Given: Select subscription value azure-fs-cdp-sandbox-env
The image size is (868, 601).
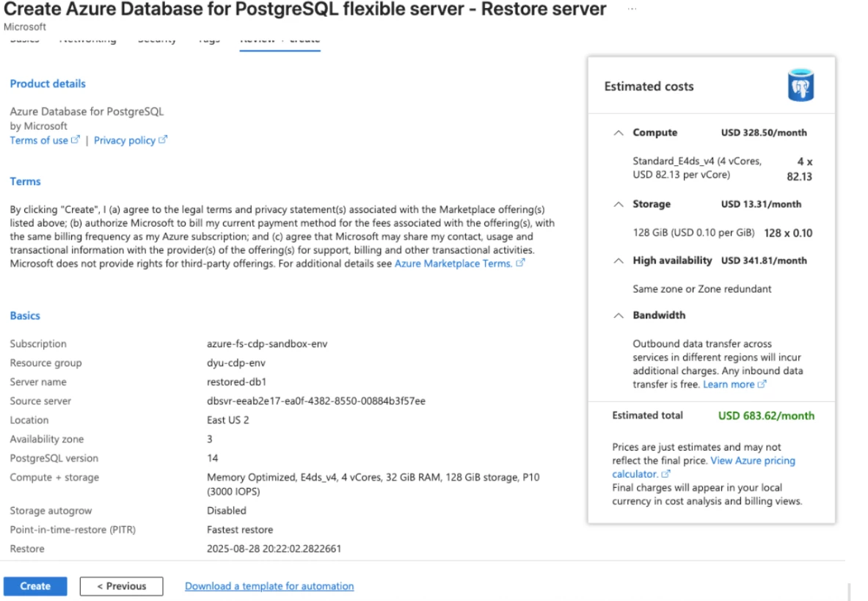Looking at the screenshot, I should pyautogui.click(x=267, y=343).
